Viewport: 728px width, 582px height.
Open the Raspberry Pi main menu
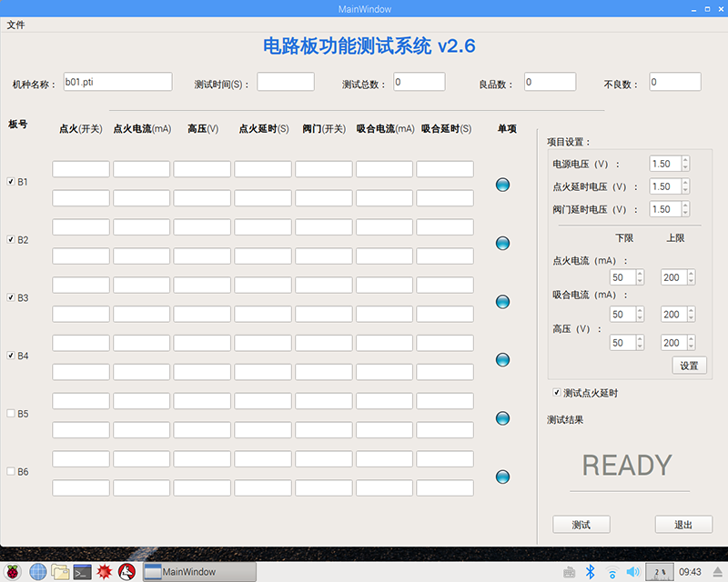click(x=14, y=572)
